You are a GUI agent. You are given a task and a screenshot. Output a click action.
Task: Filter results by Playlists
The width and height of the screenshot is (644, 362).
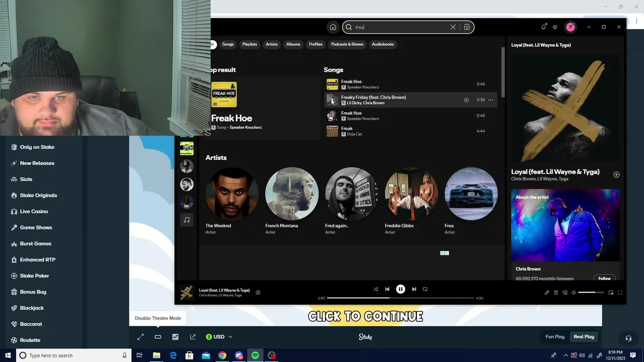tap(250, 44)
